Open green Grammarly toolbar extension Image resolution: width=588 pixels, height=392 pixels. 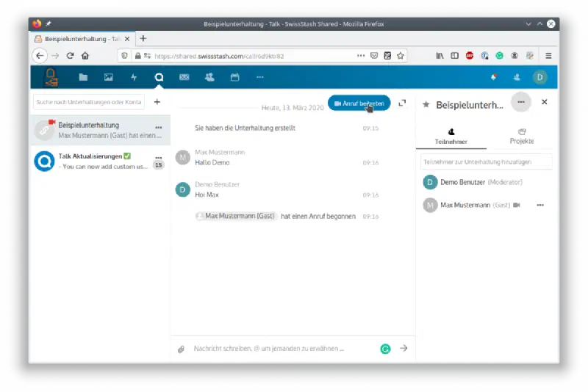point(499,56)
